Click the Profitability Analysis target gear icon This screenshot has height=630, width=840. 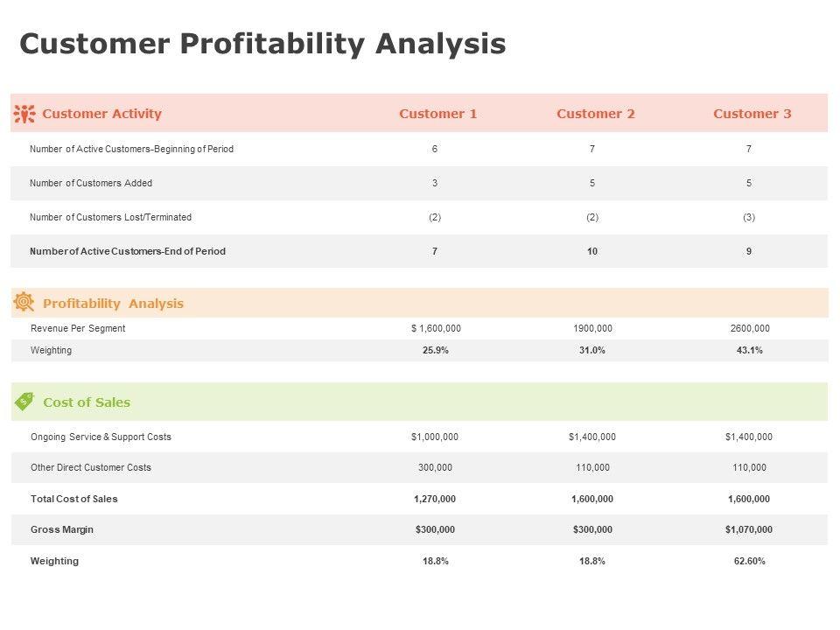24,303
